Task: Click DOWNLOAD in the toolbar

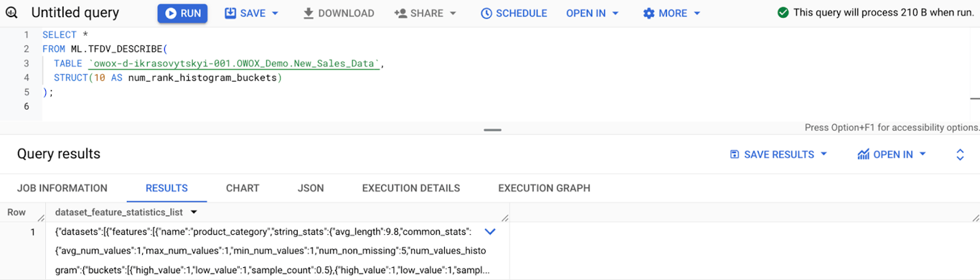Action: click(339, 13)
